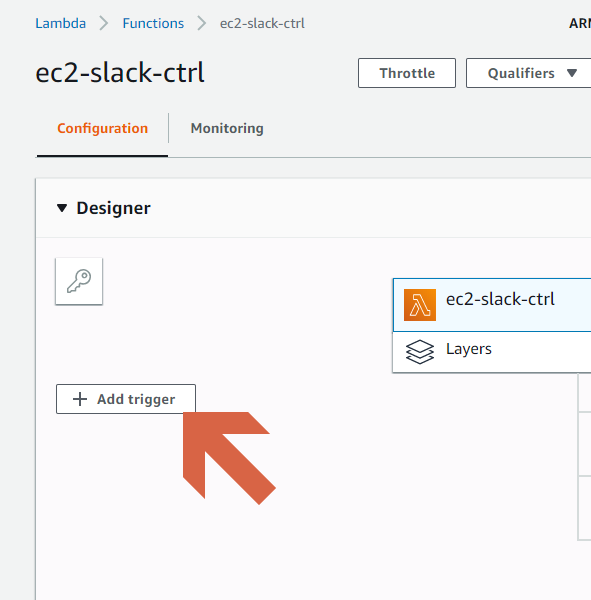Open the Qualifiers dropdown

(x=529, y=73)
